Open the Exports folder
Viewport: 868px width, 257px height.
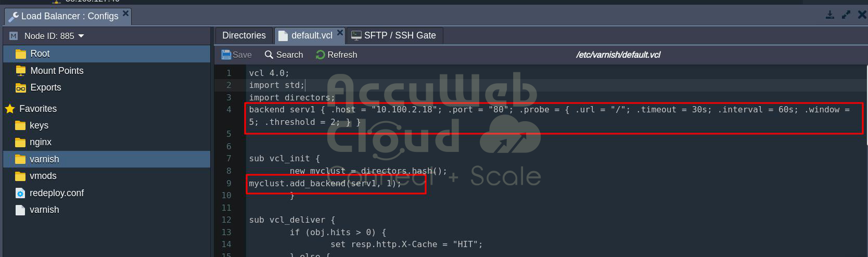click(45, 87)
